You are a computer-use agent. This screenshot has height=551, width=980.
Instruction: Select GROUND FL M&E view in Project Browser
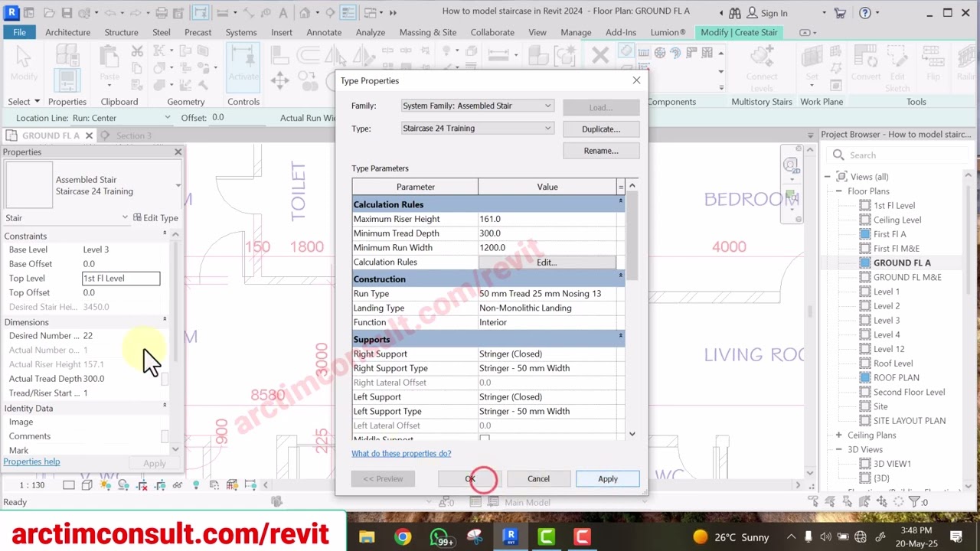tap(907, 277)
